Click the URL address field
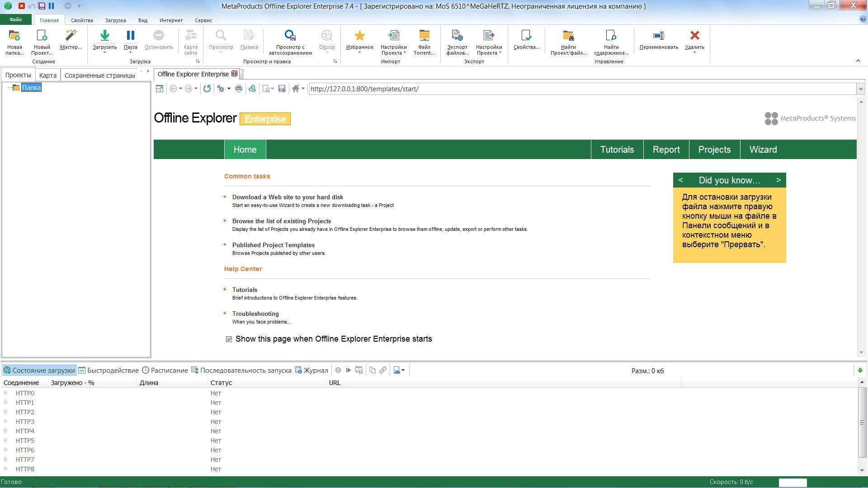This screenshot has height=488, width=868. (x=583, y=89)
